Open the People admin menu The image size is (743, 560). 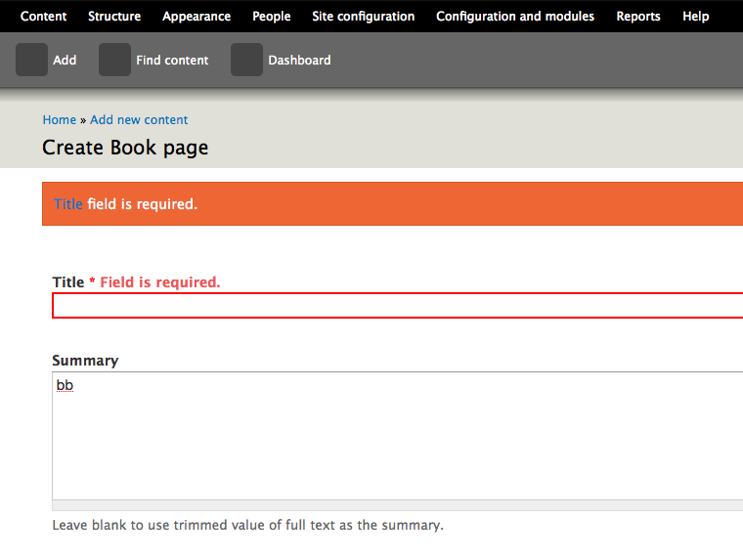pyautogui.click(x=271, y=17)
